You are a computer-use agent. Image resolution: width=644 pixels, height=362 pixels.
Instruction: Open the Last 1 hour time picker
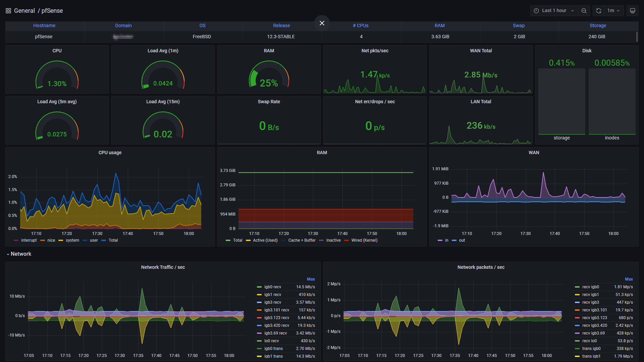pos(554,11)
